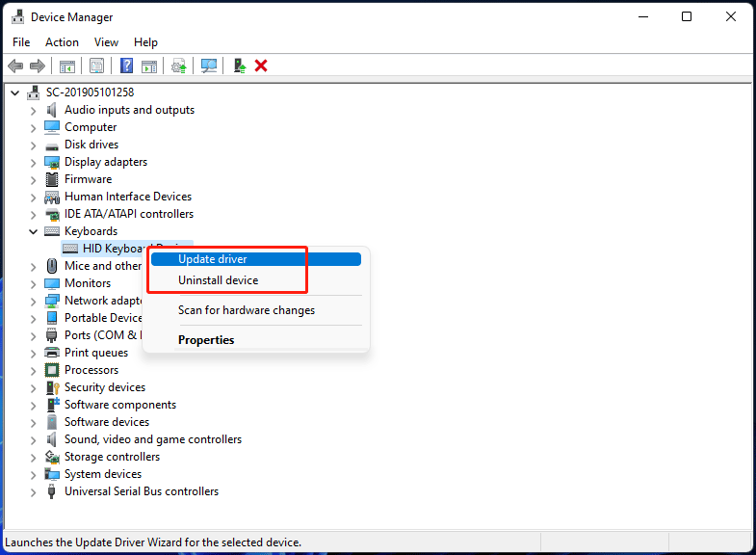Click the Enable device toolbar icon

click(x=239, y=66)
